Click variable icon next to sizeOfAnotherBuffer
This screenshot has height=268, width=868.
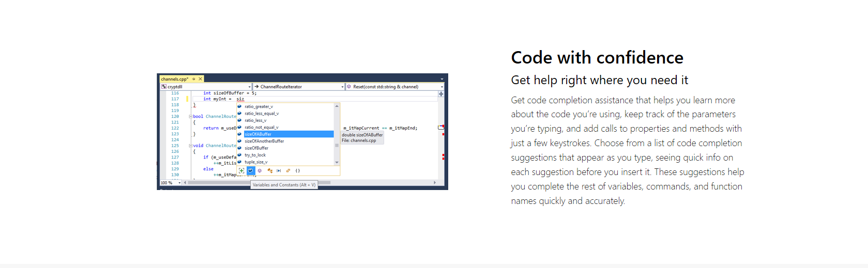[239, 141]
